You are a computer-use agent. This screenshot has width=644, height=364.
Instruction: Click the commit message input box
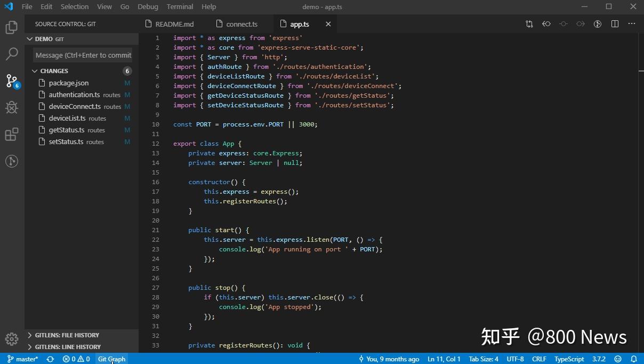[x=83, y=55]
